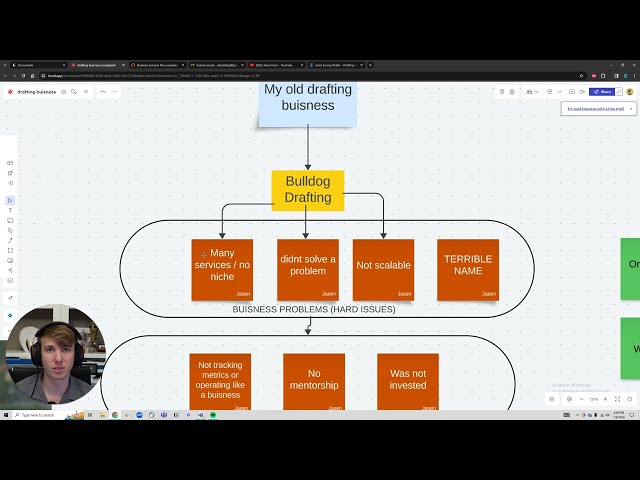
Task: Reload the page in browser
Action: [x=23, y=76]
